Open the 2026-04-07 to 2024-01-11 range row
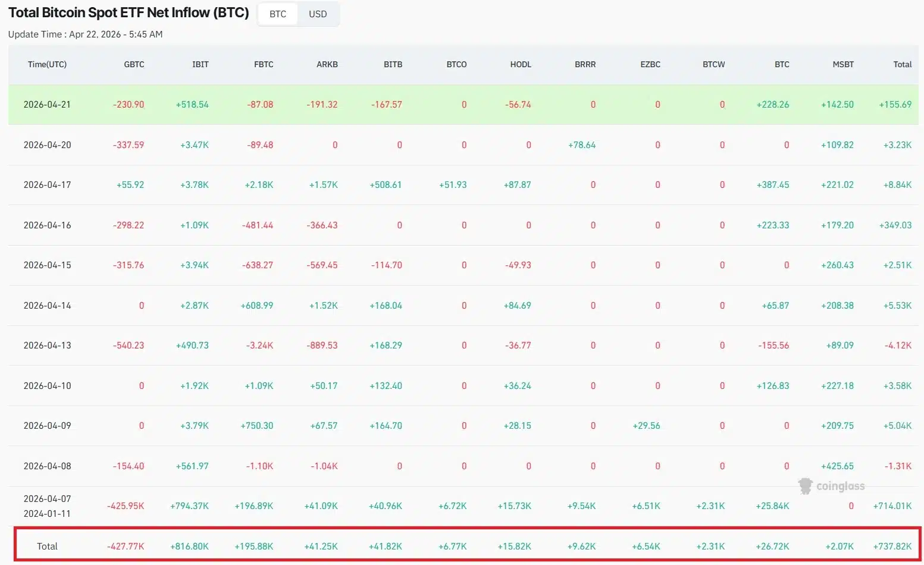Screen dimensions: 924x565 pos(47,506)
